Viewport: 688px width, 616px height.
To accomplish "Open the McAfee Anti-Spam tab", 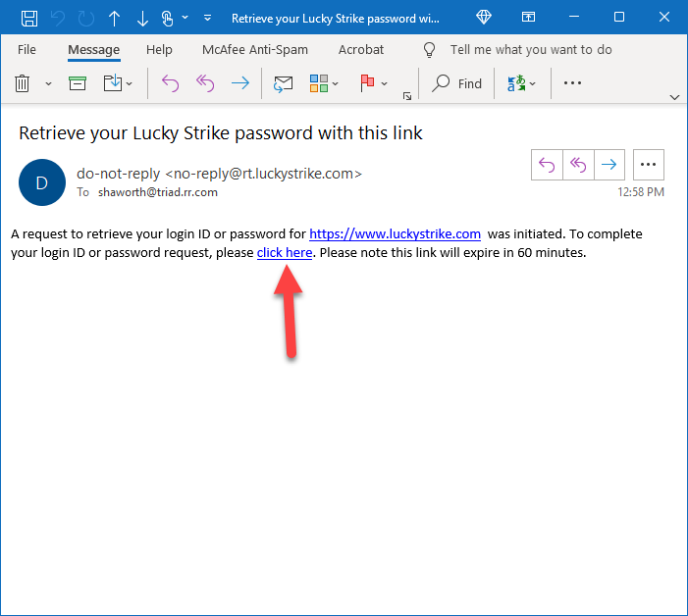I will click(x=255, y=50).
